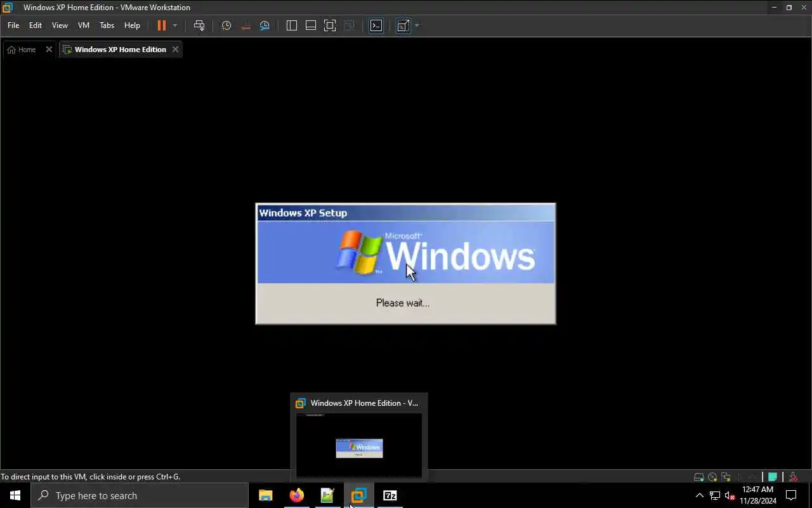
Task: Click the muted volume tray icon
Action: (x=730, y=495)
